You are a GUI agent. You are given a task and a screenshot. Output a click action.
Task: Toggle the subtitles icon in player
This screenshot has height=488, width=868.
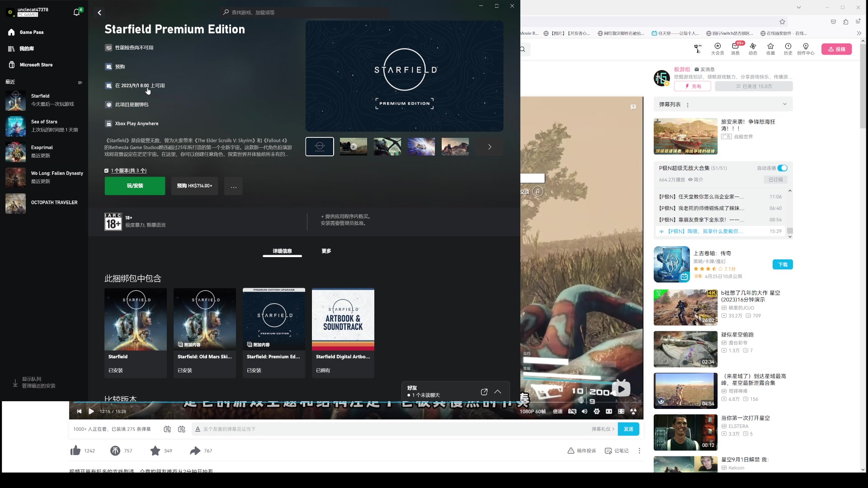[x=572, y=411]
